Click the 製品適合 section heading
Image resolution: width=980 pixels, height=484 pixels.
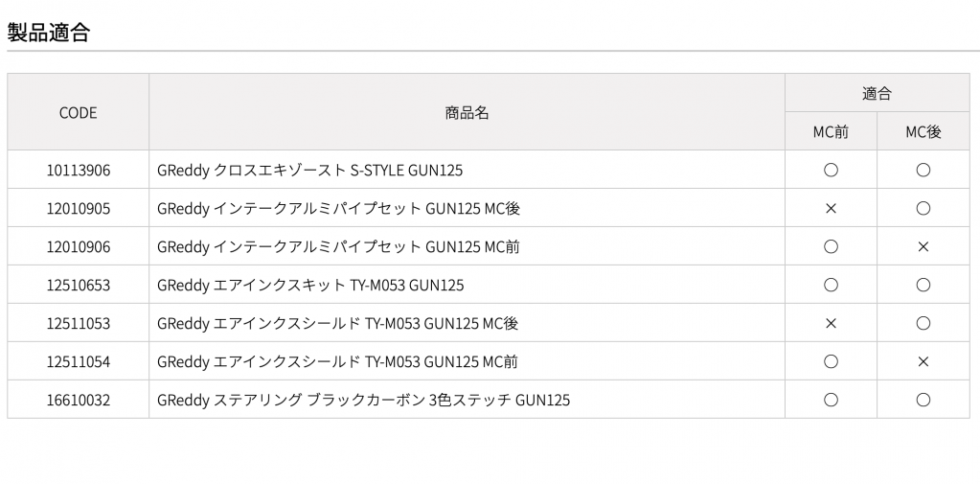pos(49,32)
